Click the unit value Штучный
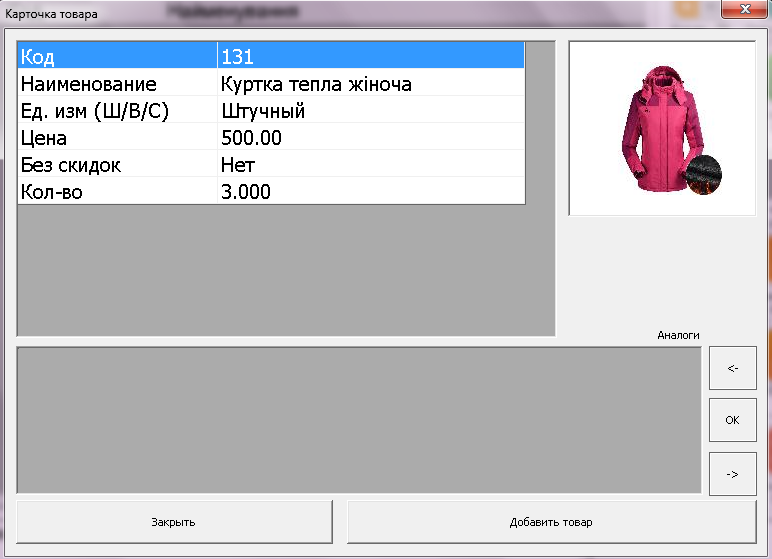Viewport: 772px width, 559px height. coord(370,111)
